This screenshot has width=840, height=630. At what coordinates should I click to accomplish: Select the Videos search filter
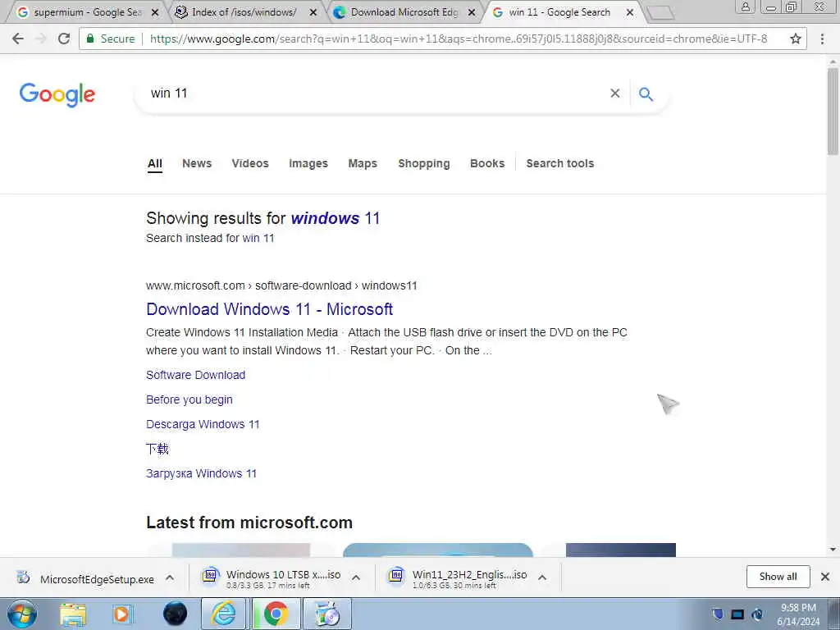pyautogui.click(x=250, y=163)
